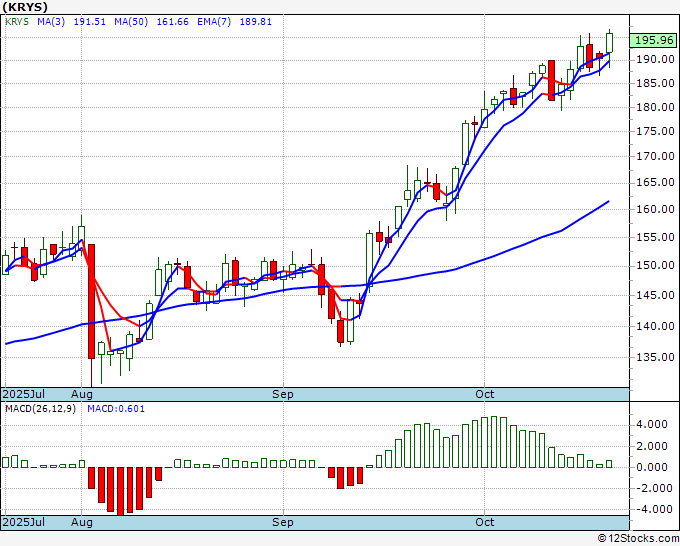Click the large red early-August gap-down candle
The image size is (680, 546).
(92, 301)
